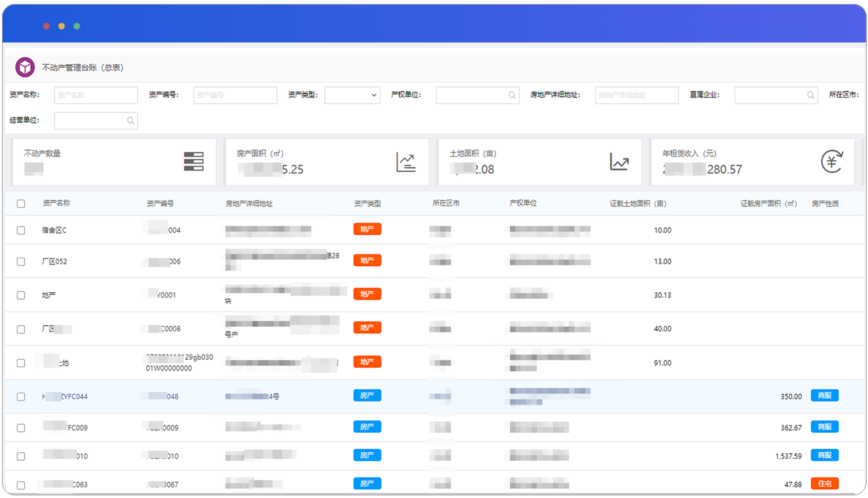Screen dimensions: 868x498
Task: Toggle the select-all checkbox in table header
Action: (x=21, y=204)
